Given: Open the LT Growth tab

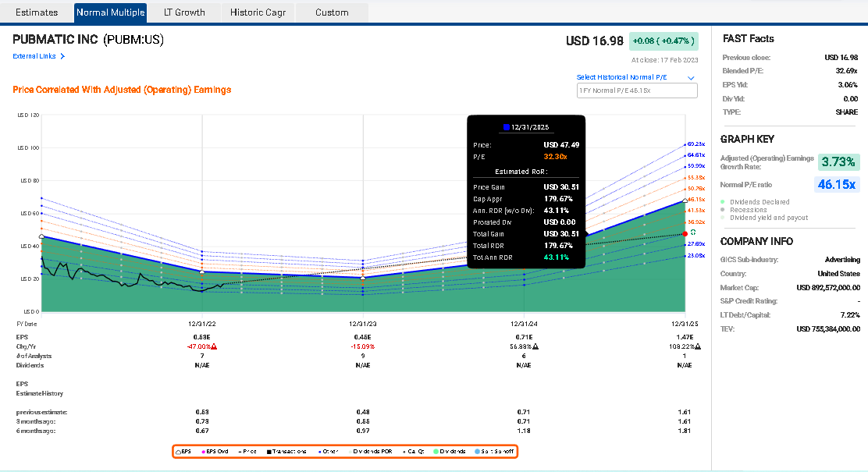Looking at the screenshot, I should (x=183, y=12).
